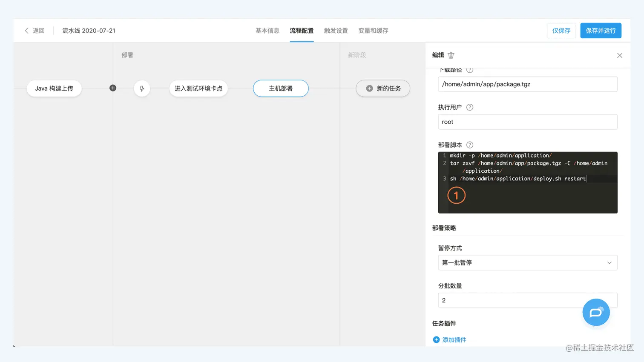Select the 进入测试环境卡点 node
This screenshot has height=362, width=644.
tap(198, 88)
